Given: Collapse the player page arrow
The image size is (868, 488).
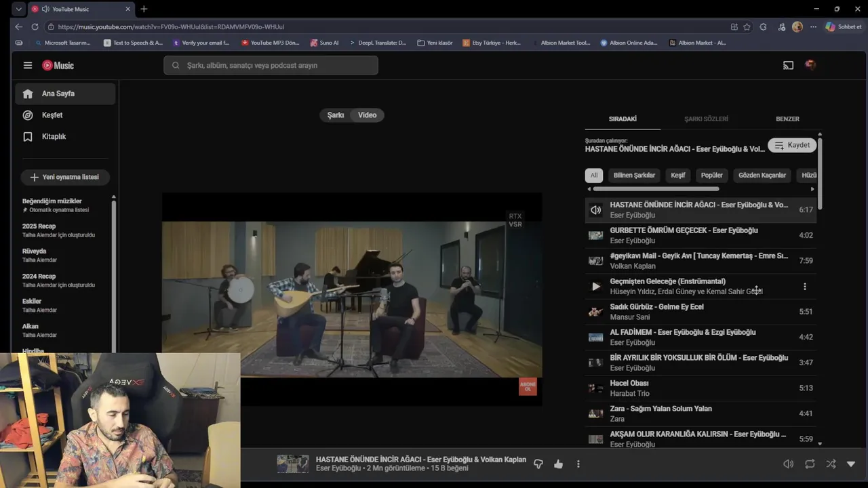Looking at the screenshot, I should tap(851, 464).
